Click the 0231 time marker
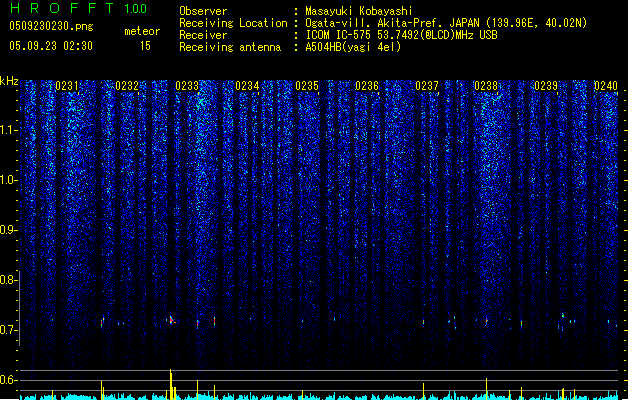The width and height of the screenshot is (629, 400). [67, 86]
